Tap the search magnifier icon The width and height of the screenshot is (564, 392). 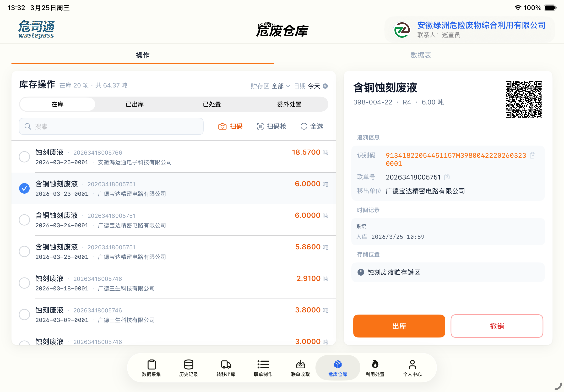pyautogui.click(x=28, y=126)
